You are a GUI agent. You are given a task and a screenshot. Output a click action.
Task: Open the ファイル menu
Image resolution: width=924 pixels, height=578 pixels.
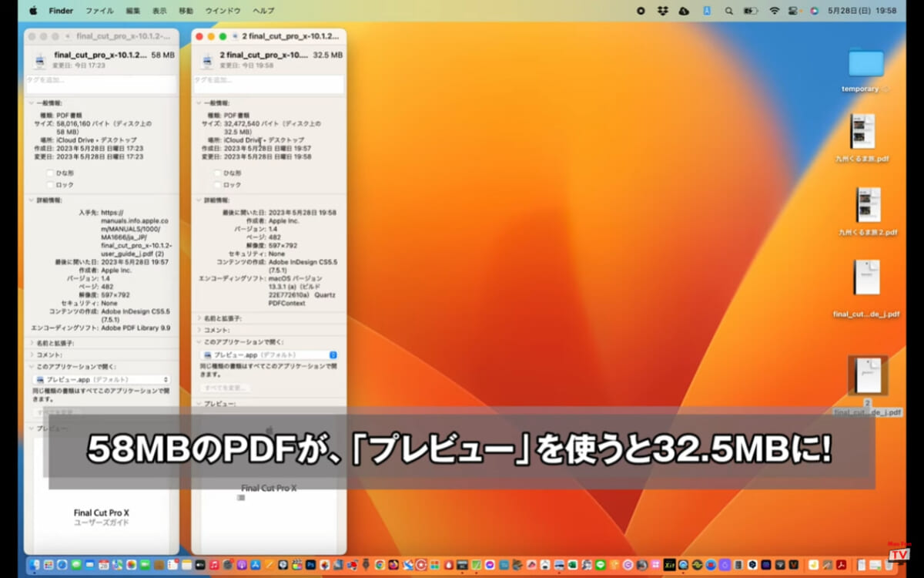pyautogui.click(x=99, y=11)
